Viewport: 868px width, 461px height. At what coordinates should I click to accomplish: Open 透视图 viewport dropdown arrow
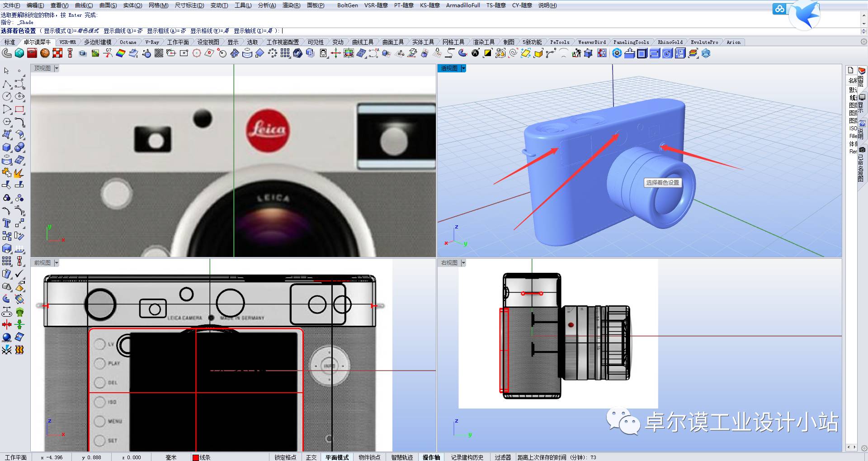click(x=463, y=68)
